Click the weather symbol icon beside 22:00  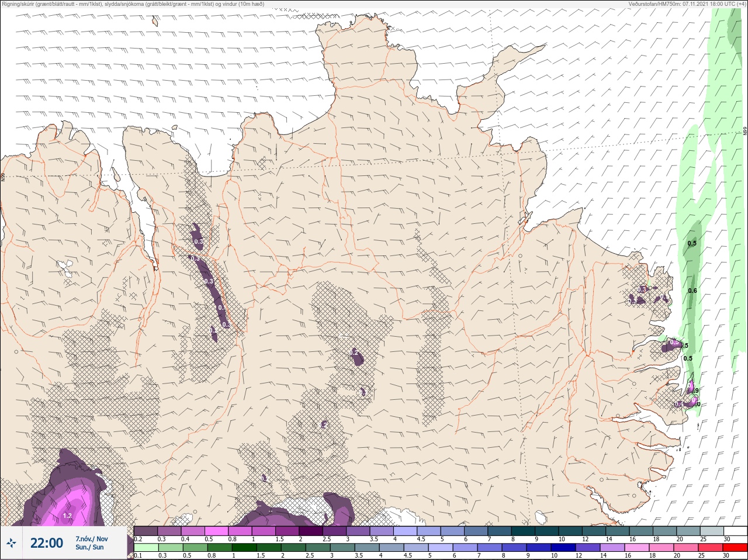[x=11, y=543]
